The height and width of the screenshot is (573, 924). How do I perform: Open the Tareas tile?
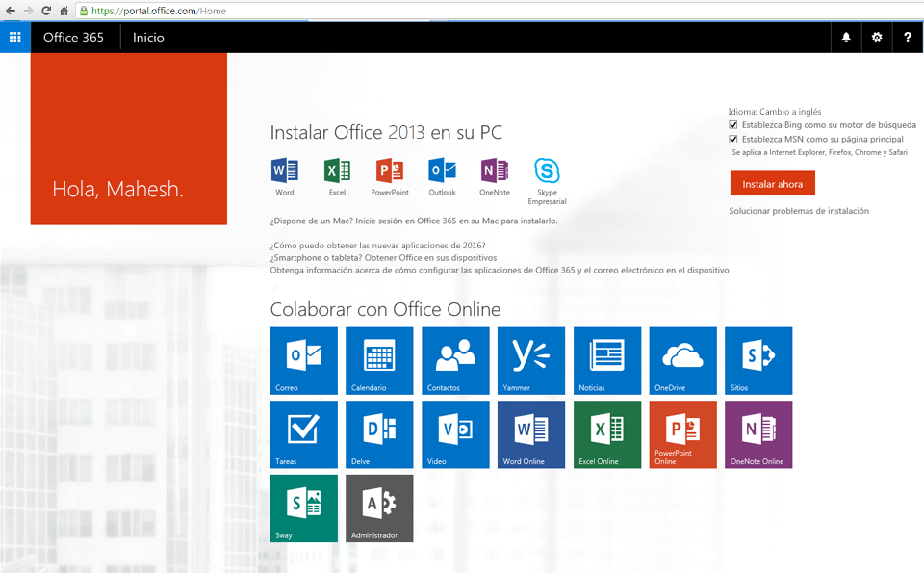click(304, 434)
